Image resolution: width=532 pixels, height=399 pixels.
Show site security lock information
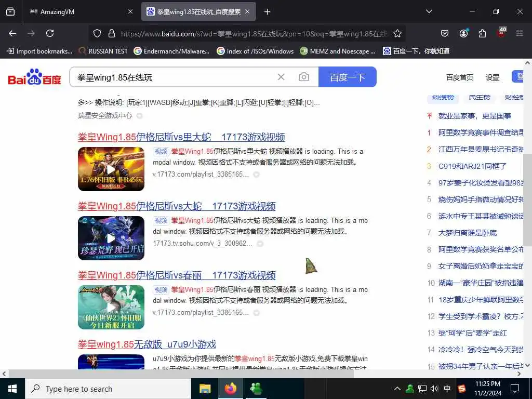pos(112,33)
